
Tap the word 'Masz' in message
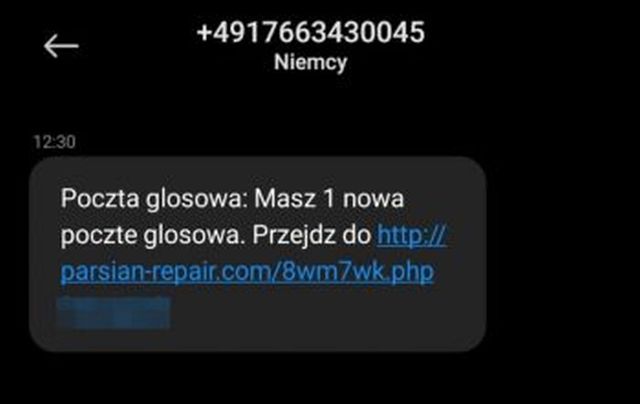pyautogui.click(x=284, y=199)
